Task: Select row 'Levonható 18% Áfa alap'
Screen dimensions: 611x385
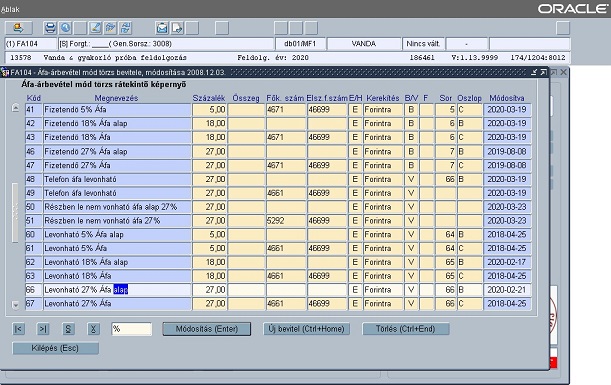Action: pyautogui.click(x=278, y=262)
